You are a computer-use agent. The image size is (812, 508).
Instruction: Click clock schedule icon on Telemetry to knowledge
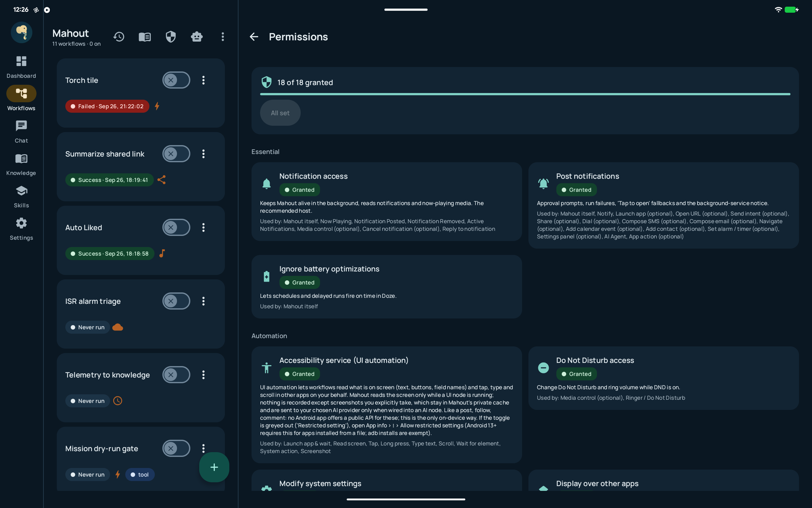click(118, 401)
